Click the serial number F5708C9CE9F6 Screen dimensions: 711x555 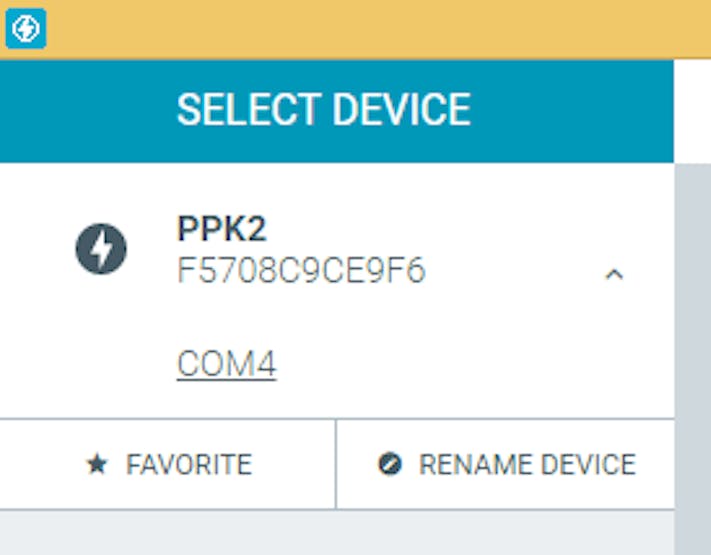[x=301, y=271]
